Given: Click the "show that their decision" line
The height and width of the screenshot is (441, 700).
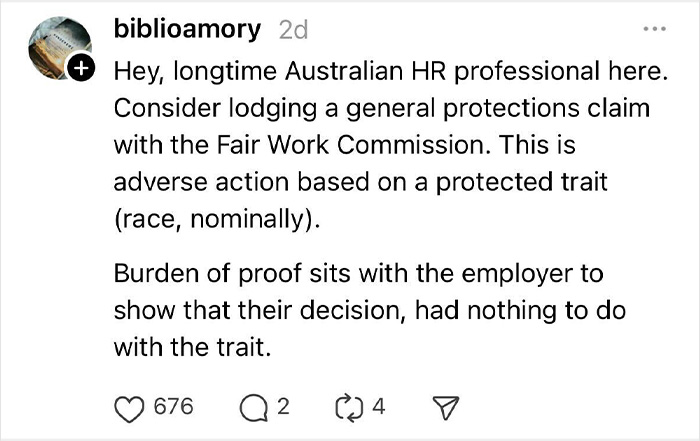Looking at the screenshot, I should click(x=370, y=310).
